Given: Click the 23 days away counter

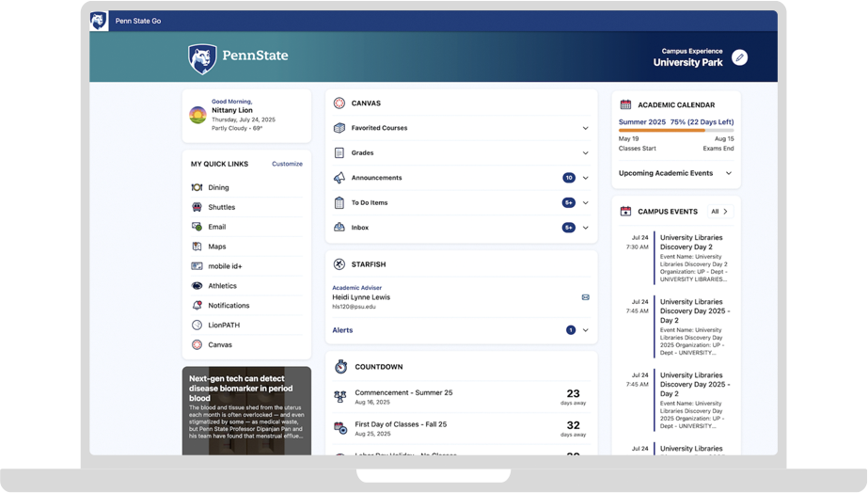Looking at the screenshot, I should click(x=573, y=397).
